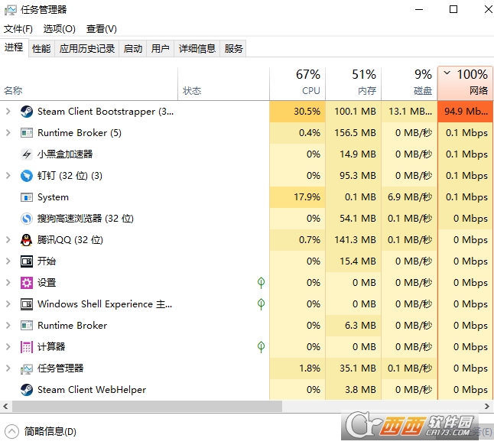The image size is (494, 448).
Task: Click the suspended leaf icon for 设置
Action: [261, 283]
